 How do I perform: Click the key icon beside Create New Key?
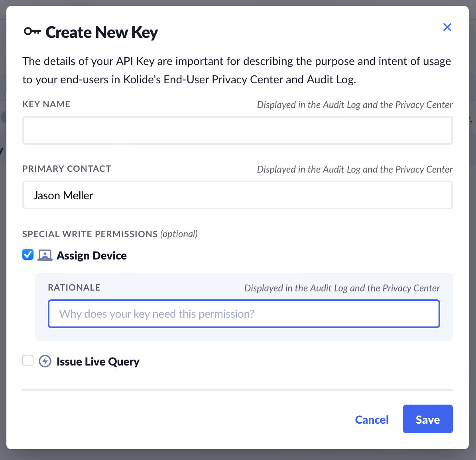coord(32,31)
